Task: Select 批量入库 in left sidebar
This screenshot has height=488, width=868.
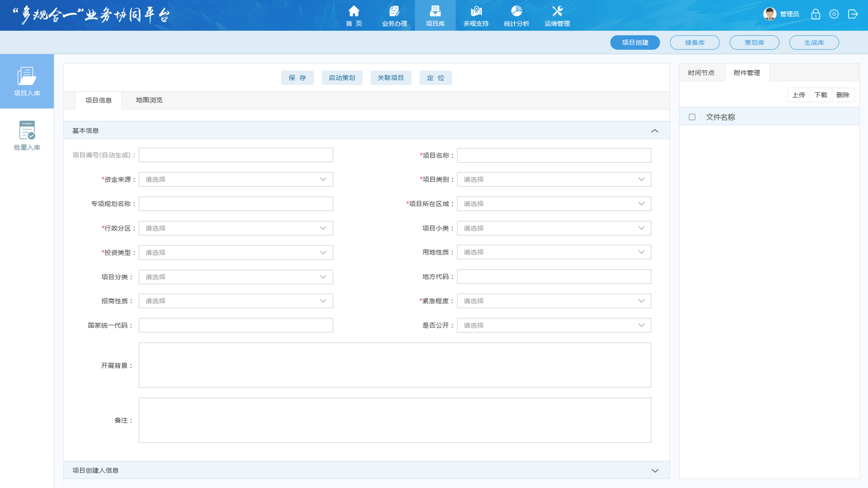Action: click(27, 135)
